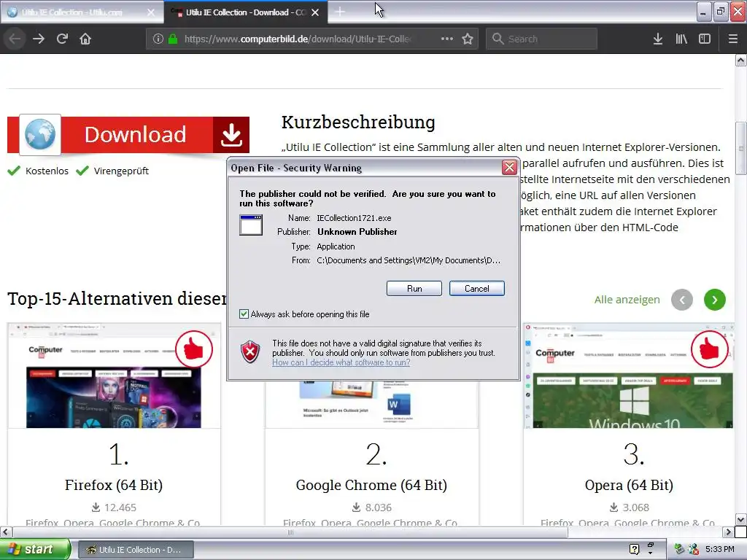747x560 pixels.
Task: Uncheck Always ask before opening this file
Action: [244, 314]
